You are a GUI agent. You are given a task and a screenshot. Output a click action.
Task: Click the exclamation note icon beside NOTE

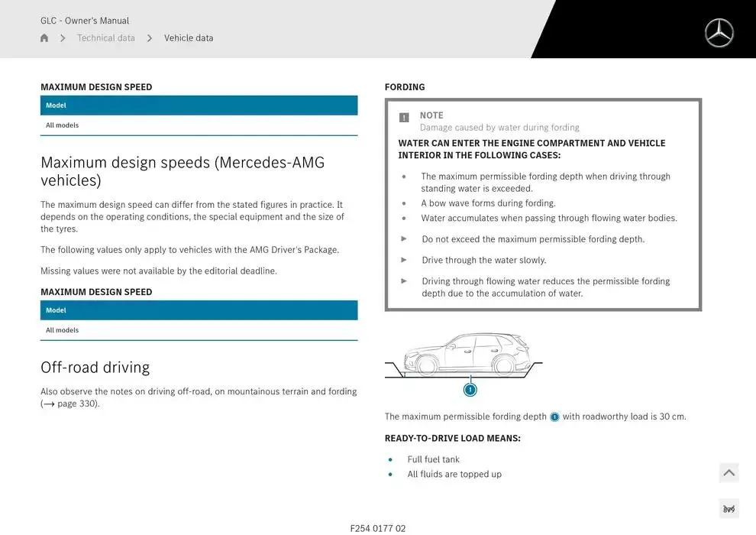pyautogui.click(x=404, y=118)
